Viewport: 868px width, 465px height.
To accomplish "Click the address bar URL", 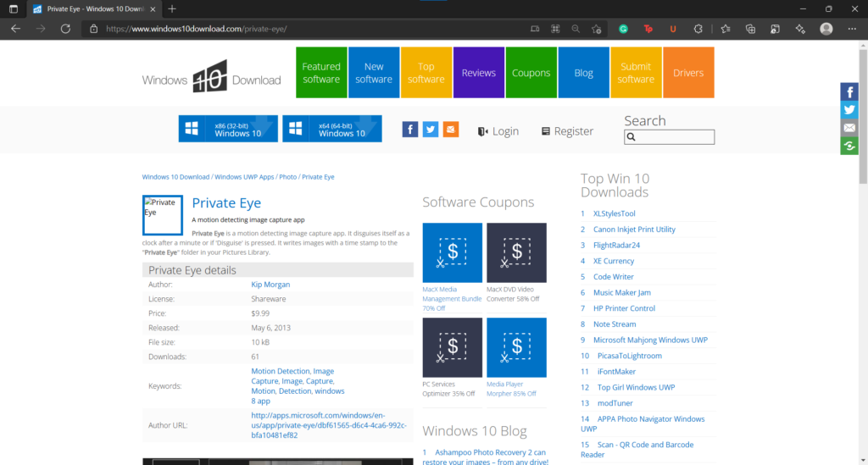I will (196, 29).
